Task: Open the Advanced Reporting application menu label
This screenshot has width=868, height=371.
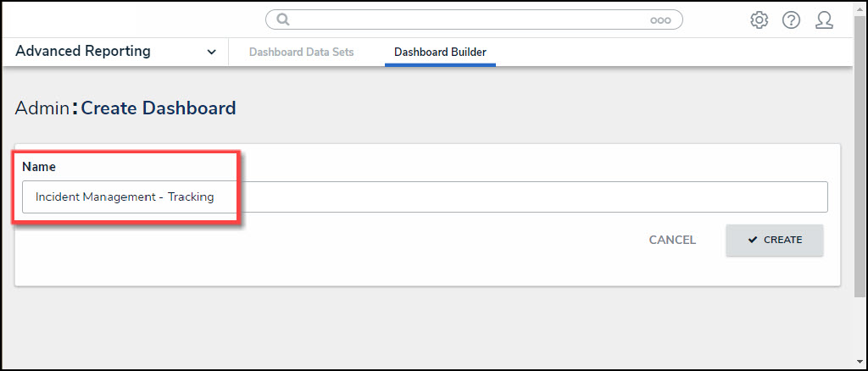Action: 83,52
